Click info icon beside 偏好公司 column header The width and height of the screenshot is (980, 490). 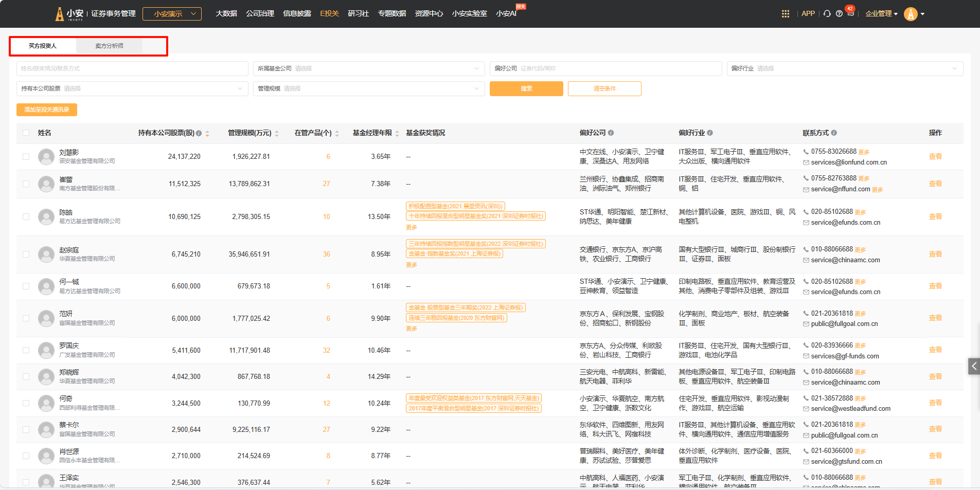pos(611,133)
